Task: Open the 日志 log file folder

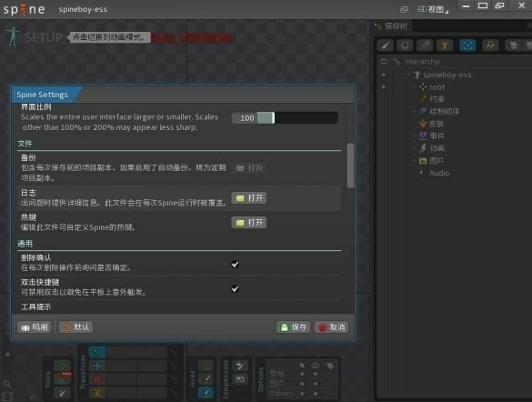Action: pyautogui.click(x=249, y=198)
